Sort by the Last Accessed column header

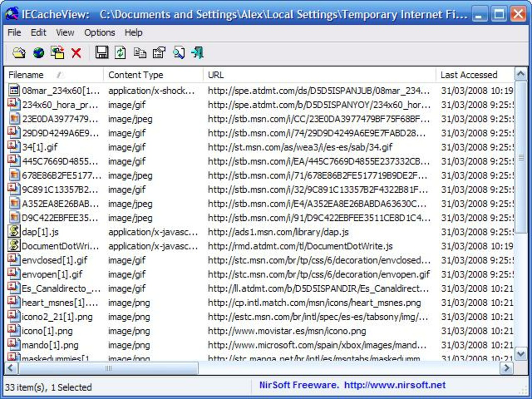coord(475,75)
